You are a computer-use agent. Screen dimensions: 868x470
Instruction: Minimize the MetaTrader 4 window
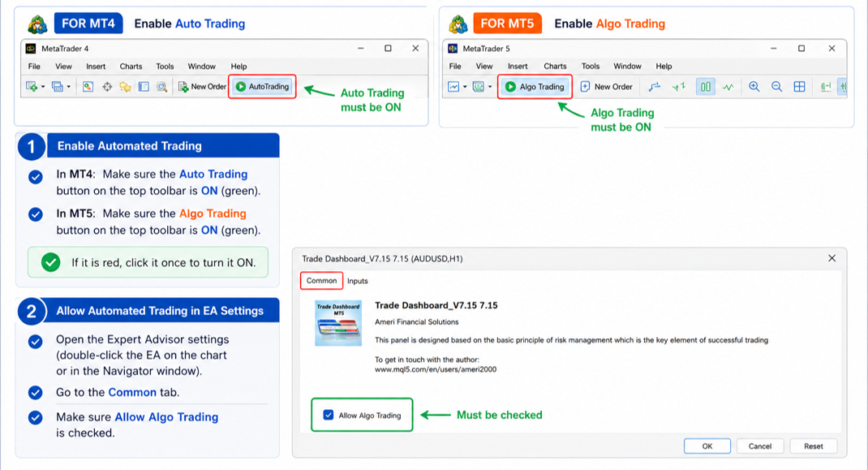(360, 48)
